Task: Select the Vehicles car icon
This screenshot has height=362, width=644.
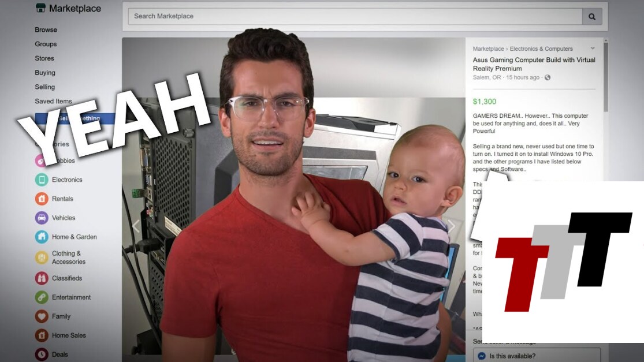Action: (42, 218)
